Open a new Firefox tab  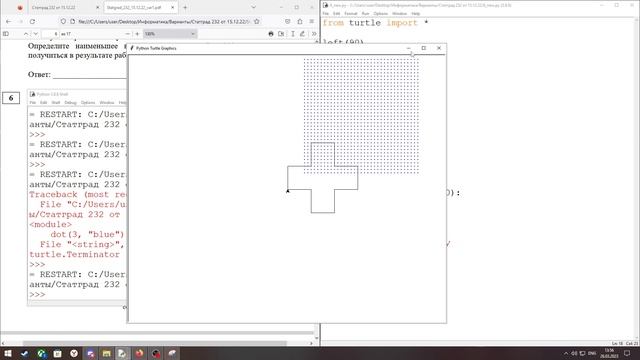tap(185, 7)
